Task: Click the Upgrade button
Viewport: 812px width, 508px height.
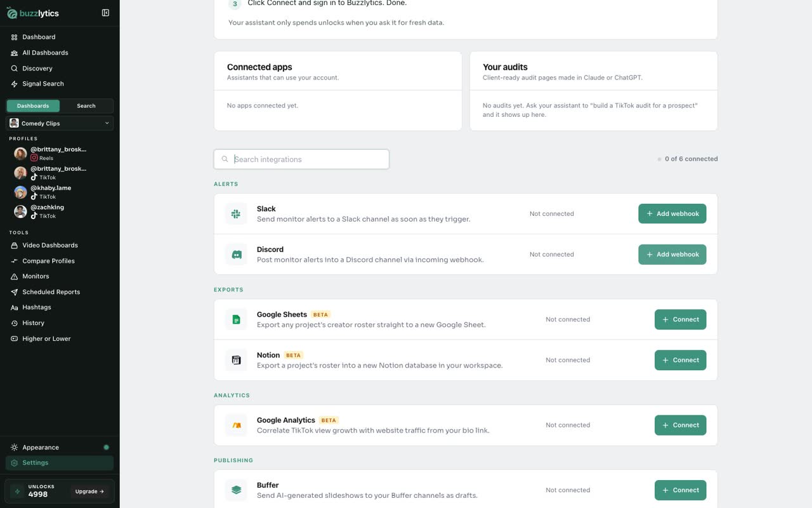Action: [89, 491]
